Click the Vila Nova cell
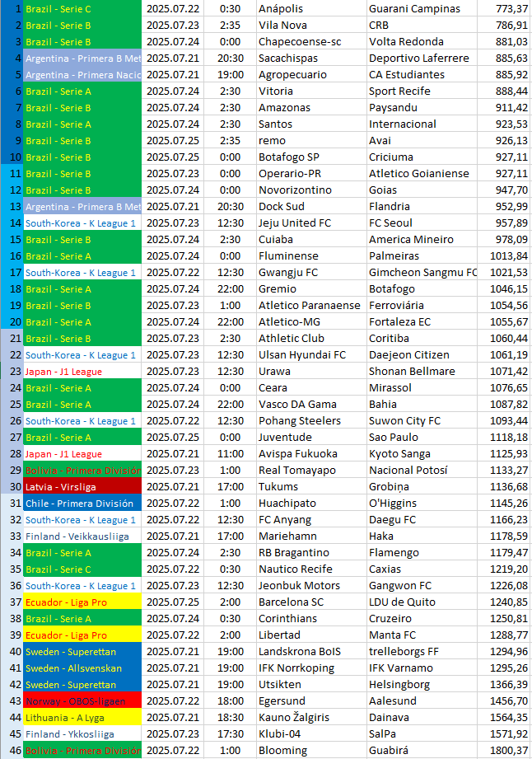Screen dimensions: 532x759 tap(311, 26)
